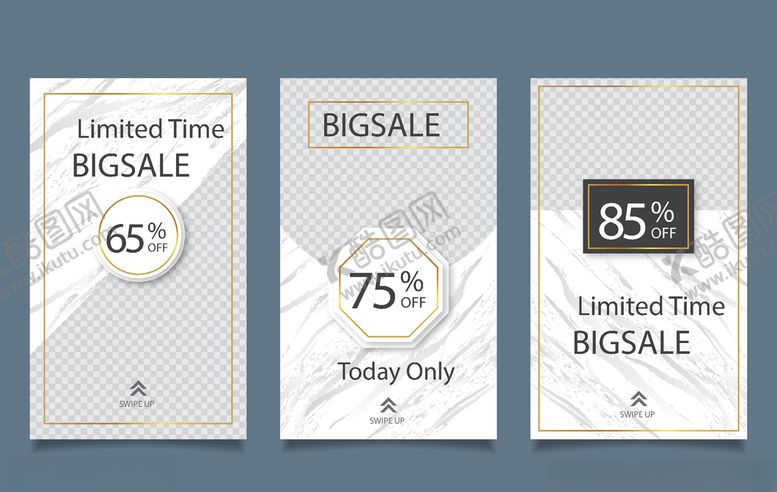The image size is (777, 492).
Task: Click SWIPE UP label on middle card
Action: [387, 420]
